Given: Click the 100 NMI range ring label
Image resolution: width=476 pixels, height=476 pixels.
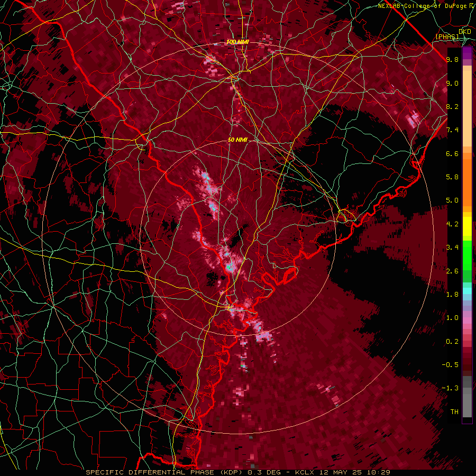Looking at the screenshot, I should [x=237, y=42].
